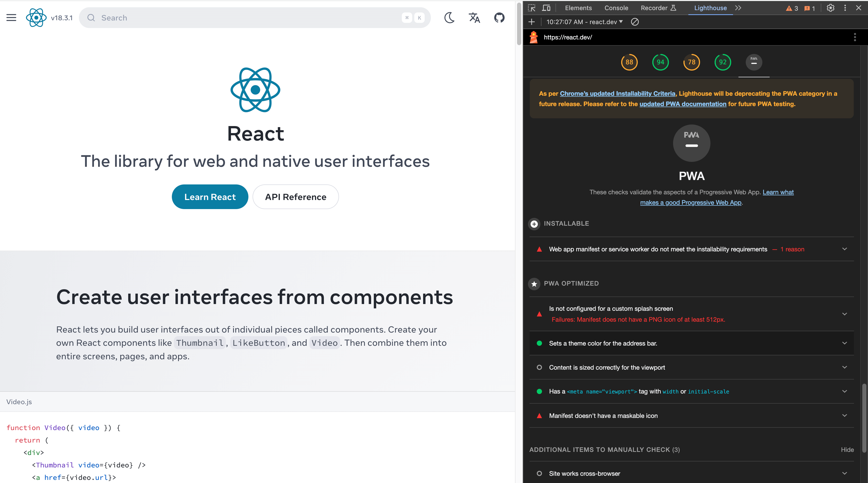The image size is (868, 483).
Task: Click the API Reference button
Action: [x=295, y=197]
